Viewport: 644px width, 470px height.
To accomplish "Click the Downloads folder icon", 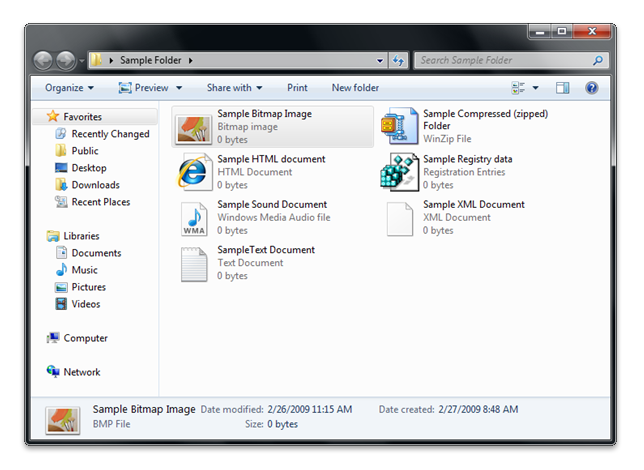I will pyautogui.click(x=61, y=185).
